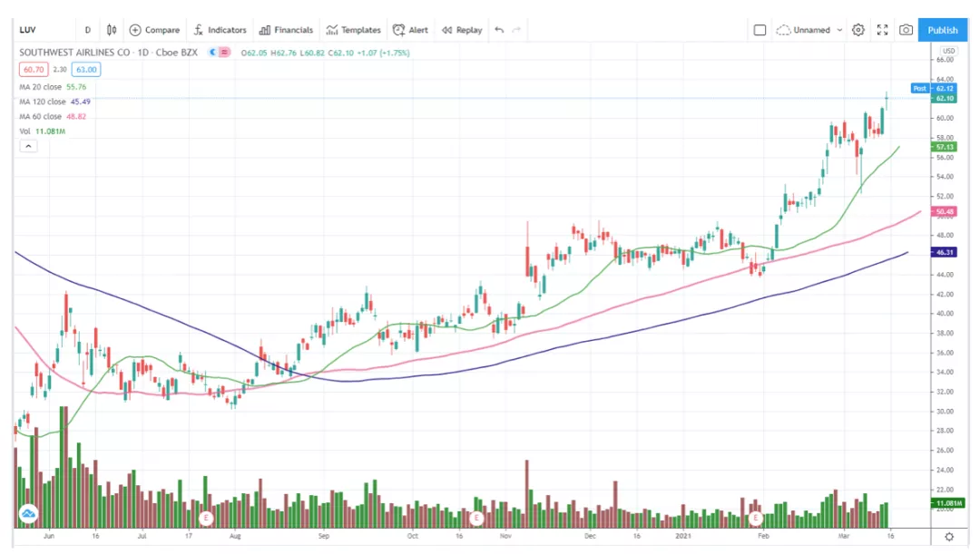Select the MA 120 close indicator legend
Viewport: 980px width, 554px height.
tap(54, 102)
